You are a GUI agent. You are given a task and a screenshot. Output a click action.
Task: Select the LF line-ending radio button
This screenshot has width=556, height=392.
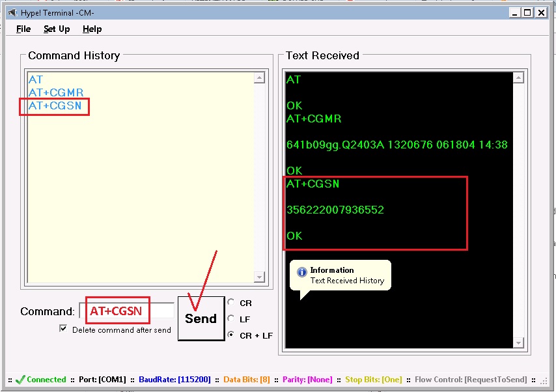[x=231, y=319]
